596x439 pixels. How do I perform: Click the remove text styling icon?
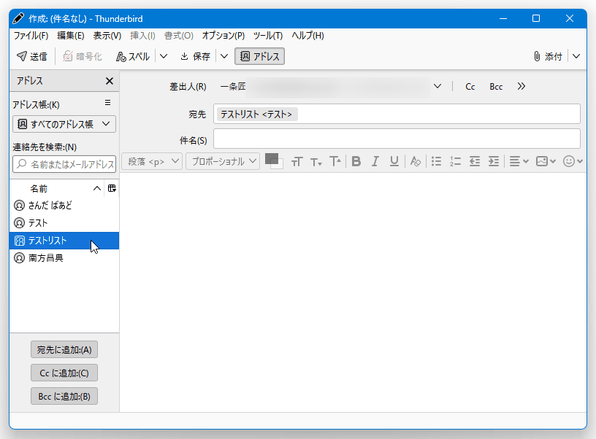point(415,162)
